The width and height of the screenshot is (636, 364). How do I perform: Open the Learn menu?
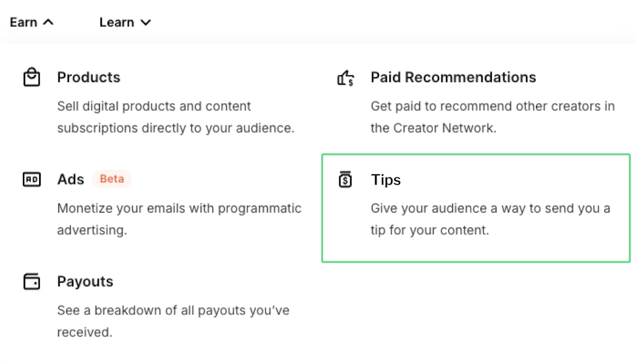pyautogui.click(x=117, y=22)
